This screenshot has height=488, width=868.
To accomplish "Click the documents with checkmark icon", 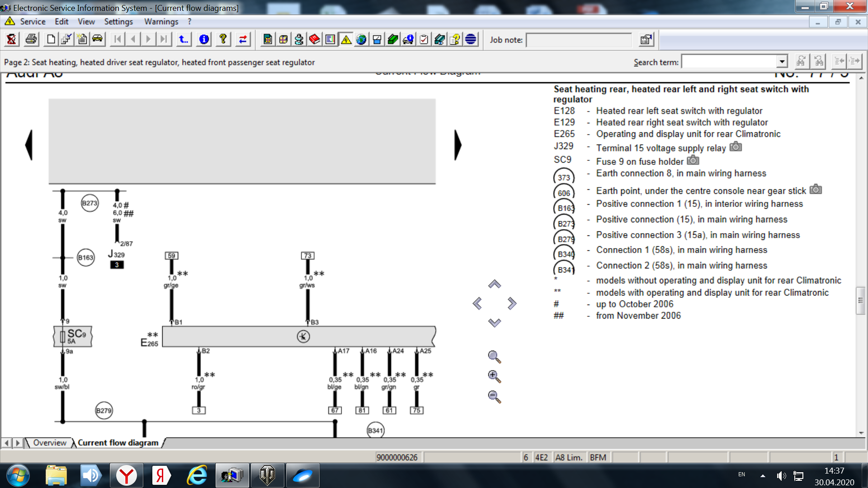I will [x=66, y=40].
